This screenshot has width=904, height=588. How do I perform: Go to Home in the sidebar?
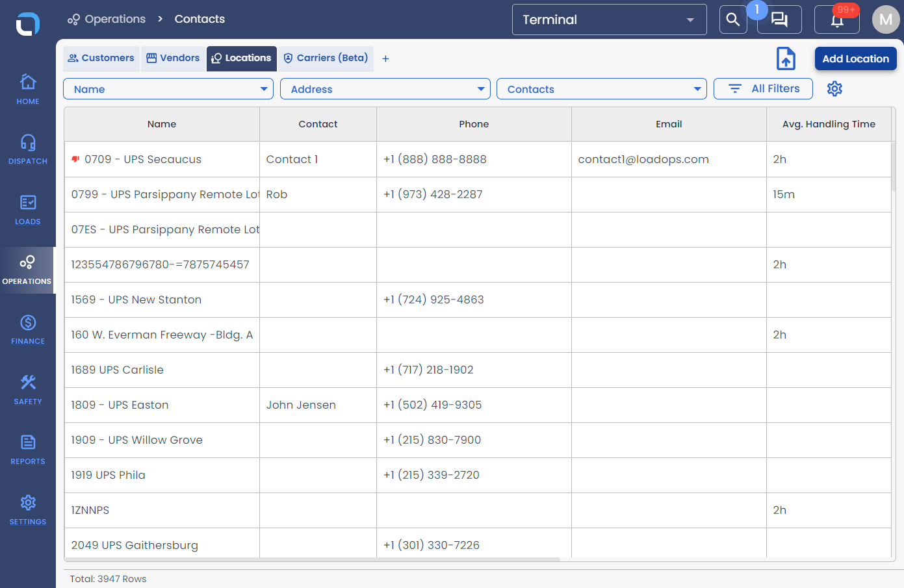28,89
